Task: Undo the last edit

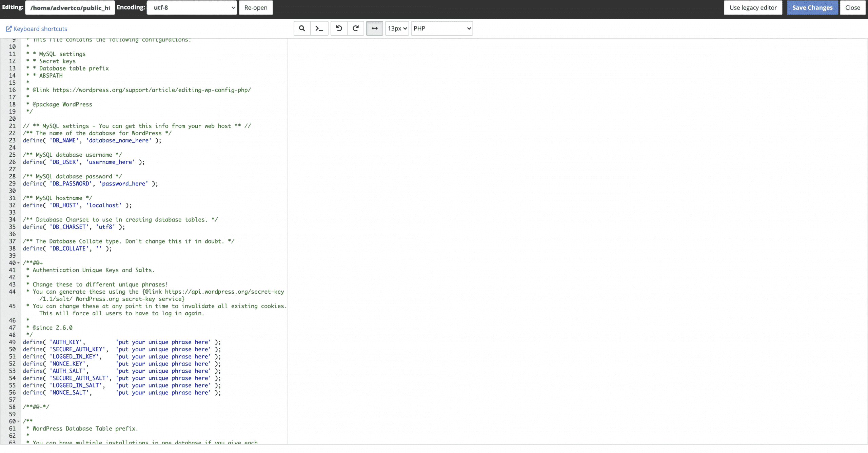Action: (x=339, y=28)
